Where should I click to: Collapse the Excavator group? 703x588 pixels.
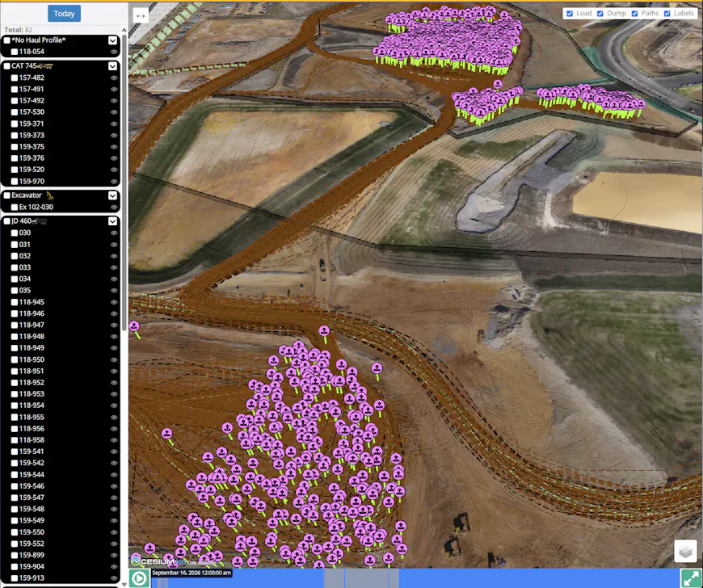point(112,195)
